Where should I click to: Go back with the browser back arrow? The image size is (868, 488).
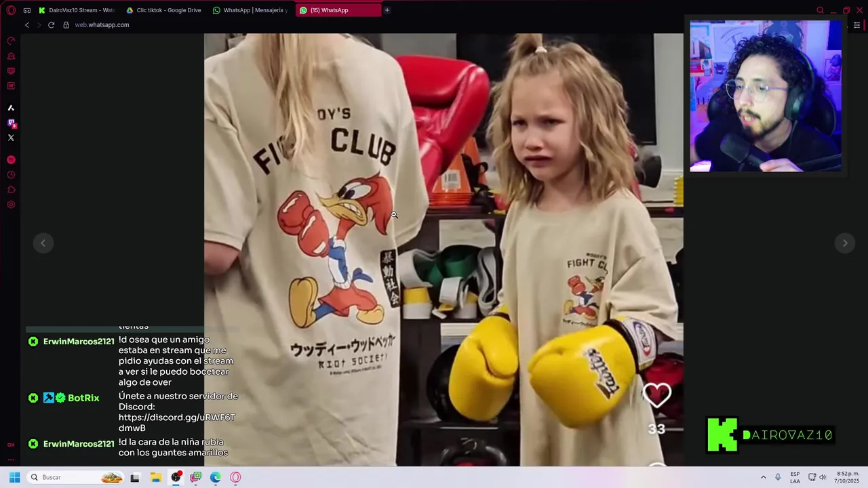coord(27,25)
